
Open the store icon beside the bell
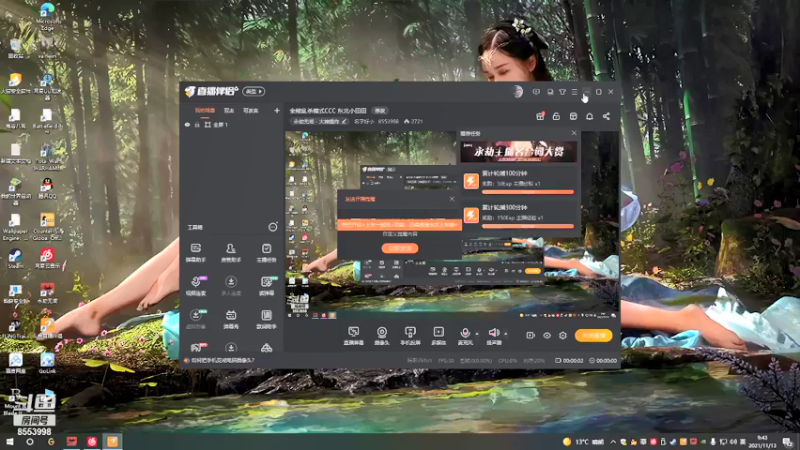tap(573, 116)
